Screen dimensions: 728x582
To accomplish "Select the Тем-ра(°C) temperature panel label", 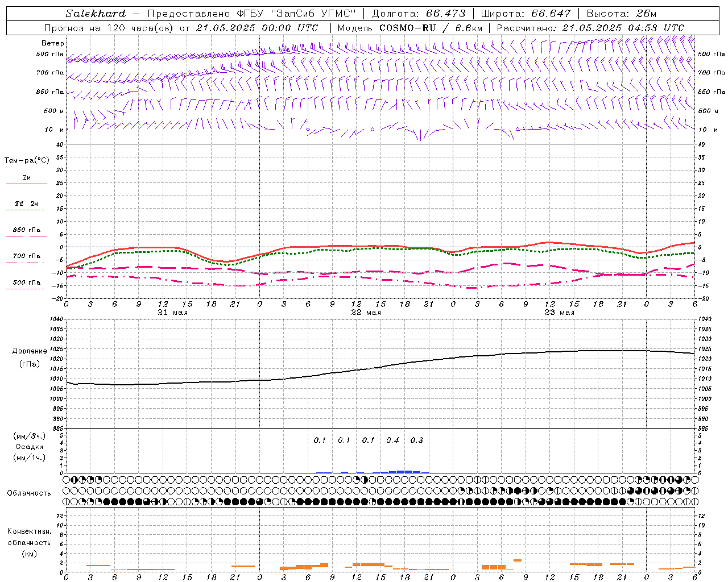I will [27, 161].
